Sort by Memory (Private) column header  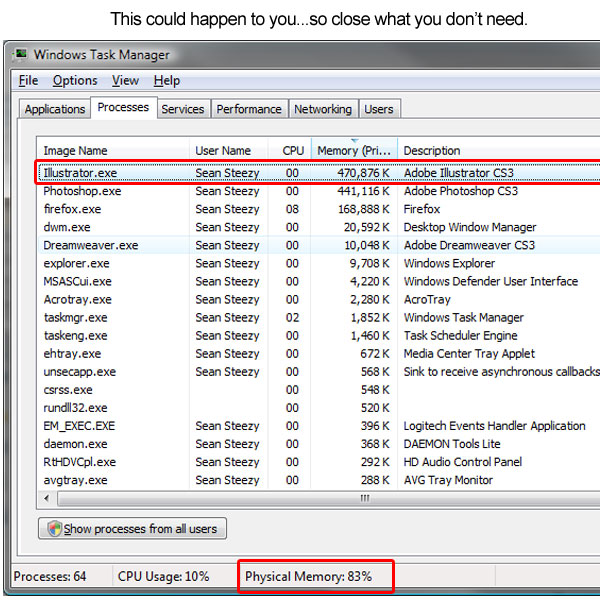[354, 150]
